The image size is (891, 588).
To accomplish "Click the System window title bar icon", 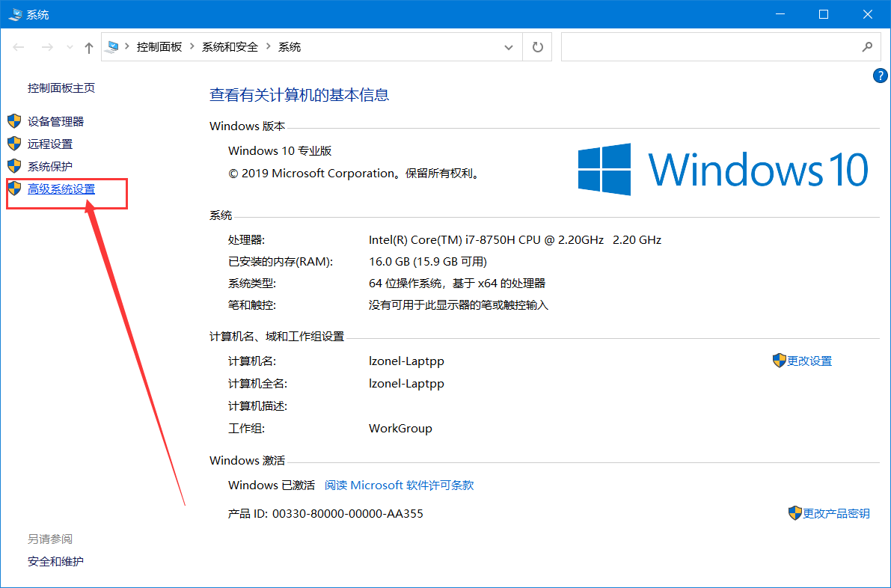I will pos(16,14).
